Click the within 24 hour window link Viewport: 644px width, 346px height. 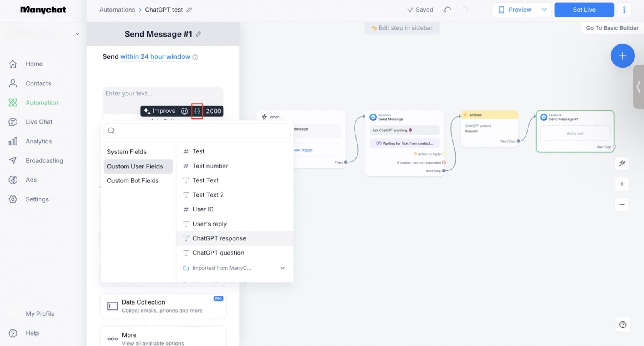(155, 57)
